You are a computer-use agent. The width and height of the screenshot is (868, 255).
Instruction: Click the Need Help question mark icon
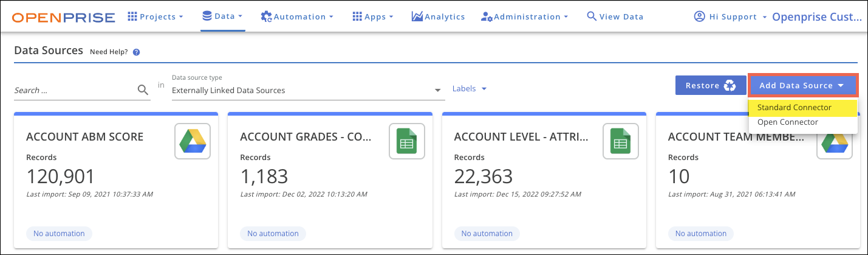coord(137,52)
